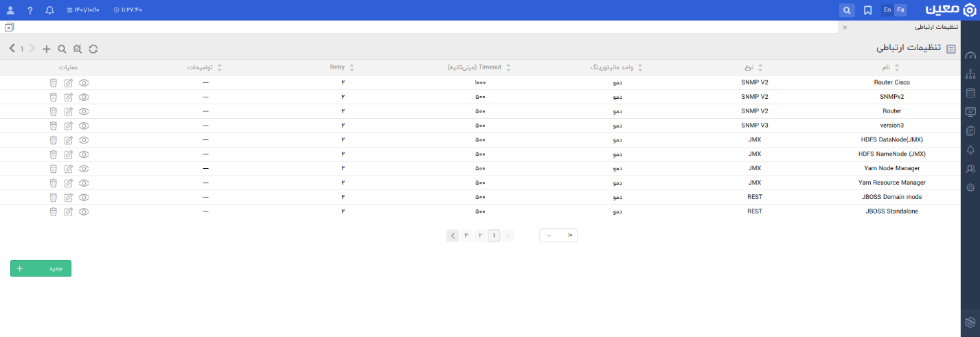Click SNMP V3 type cell

coord(754,126)
